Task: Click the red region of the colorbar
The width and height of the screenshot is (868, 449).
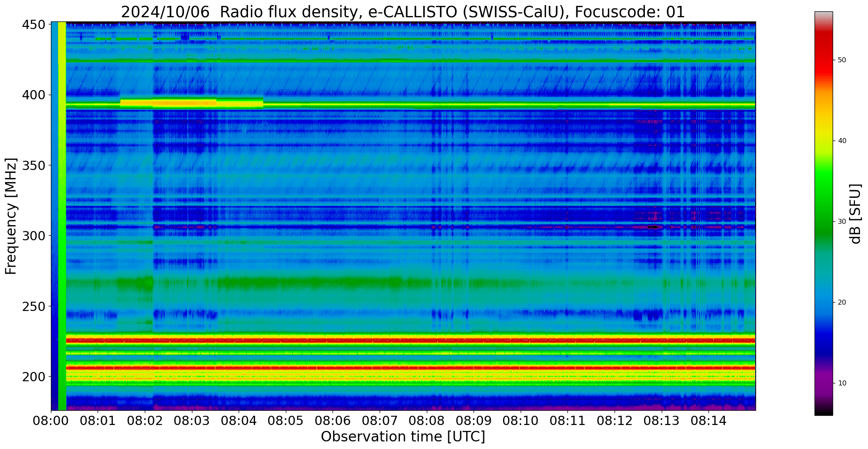Action: coord(823,55)
